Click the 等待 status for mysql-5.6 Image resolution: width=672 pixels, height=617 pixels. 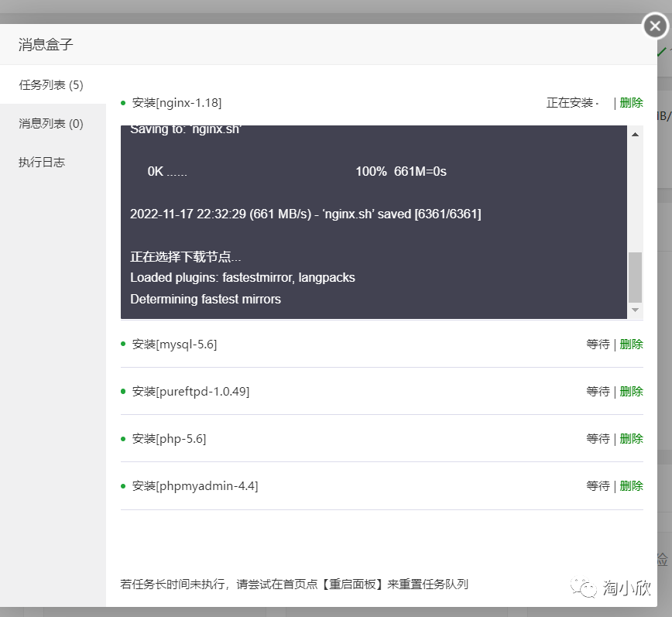click(x=598, y=344)
